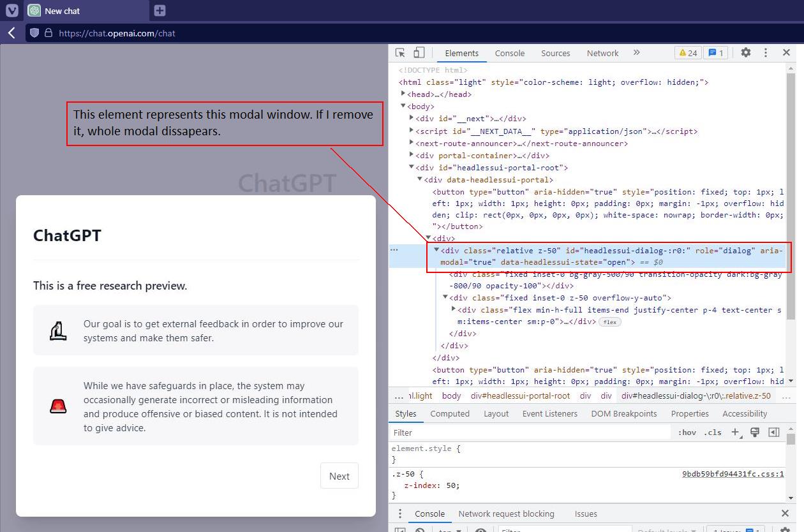Select the Computed pane tab
This screenshot has height=532, width=804.
[x=450, y=413]
